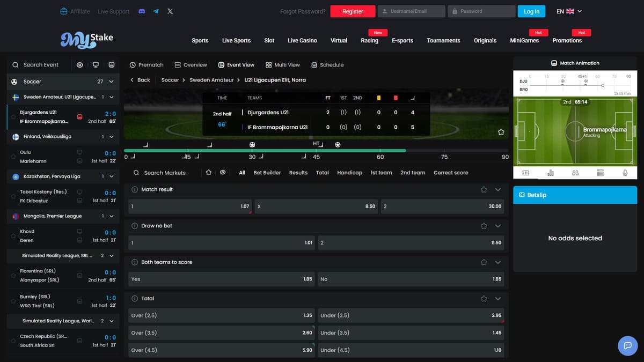Toggle favorite star for Czech Republic match
This screenshot has height=362, width=644.
point(13,341)
